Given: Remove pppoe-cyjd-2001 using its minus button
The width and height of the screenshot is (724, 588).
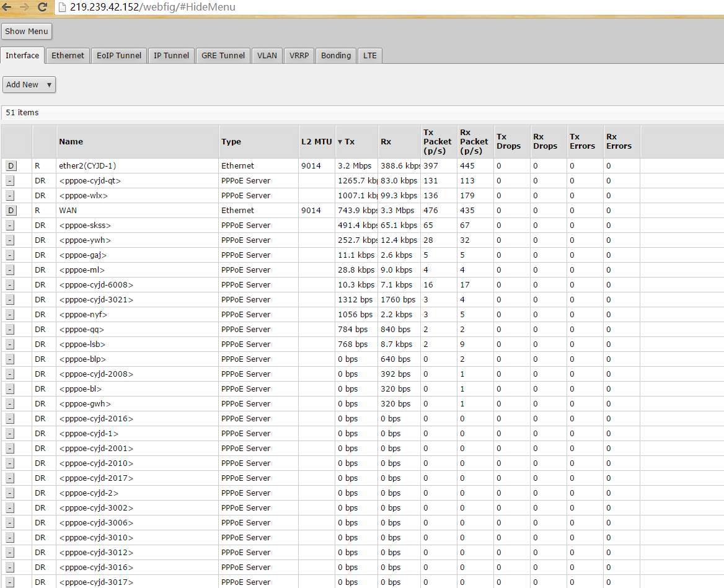Looking at the screenshot, I should coord(10,449).
